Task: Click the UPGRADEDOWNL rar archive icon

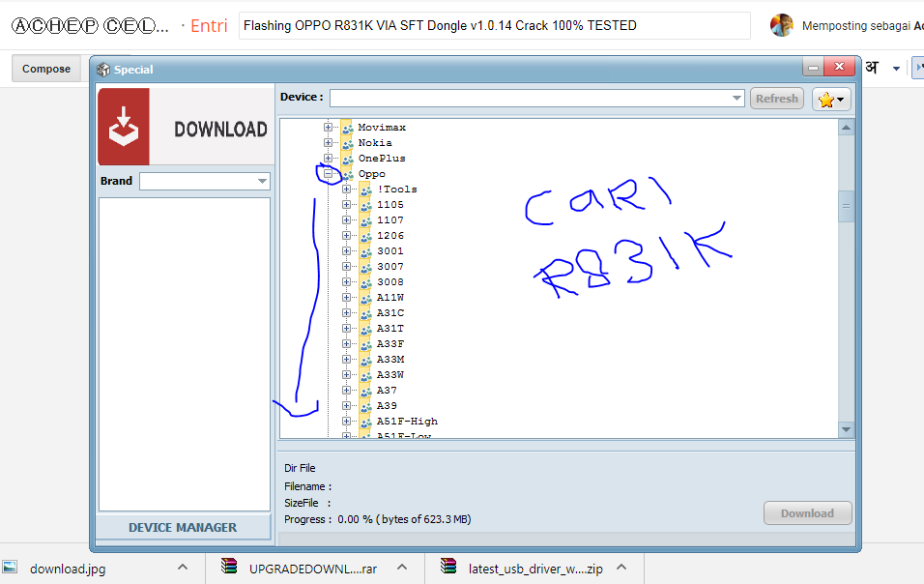Action: [x=229, y=567]
